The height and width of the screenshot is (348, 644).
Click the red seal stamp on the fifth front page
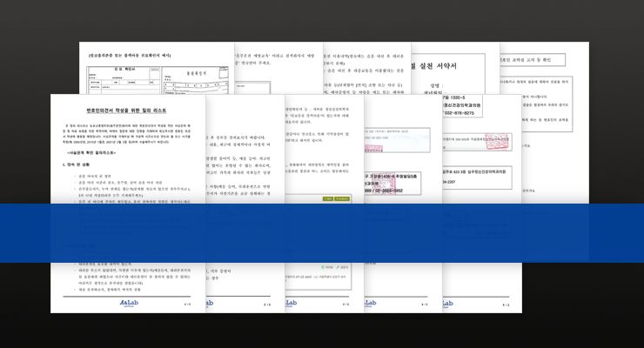[497, 142]
